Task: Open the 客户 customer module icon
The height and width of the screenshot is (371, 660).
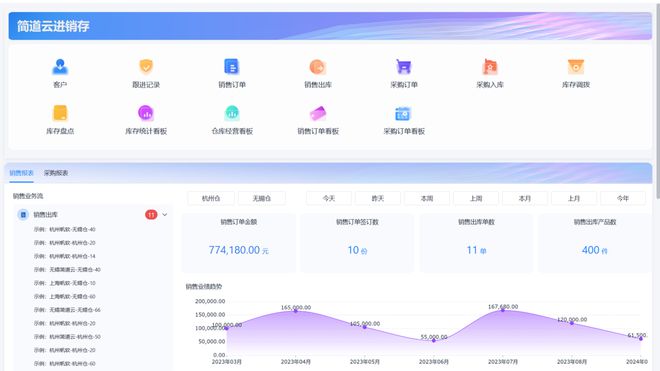Action: click(60, 67)
